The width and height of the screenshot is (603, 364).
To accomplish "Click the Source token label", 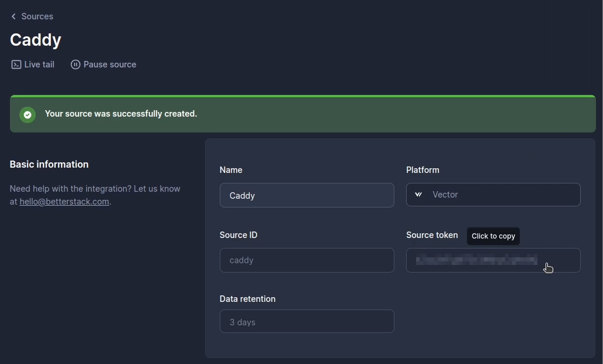I will click(432, 235).
